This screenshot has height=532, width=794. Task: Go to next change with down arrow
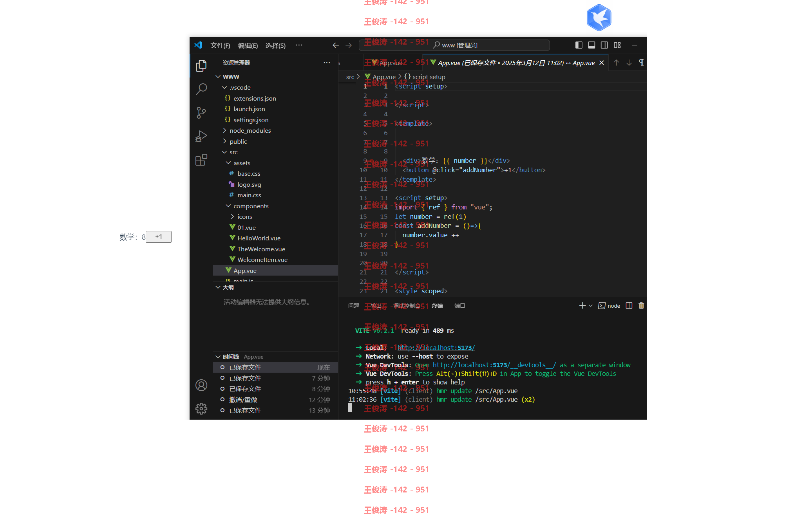coord(629,63)
